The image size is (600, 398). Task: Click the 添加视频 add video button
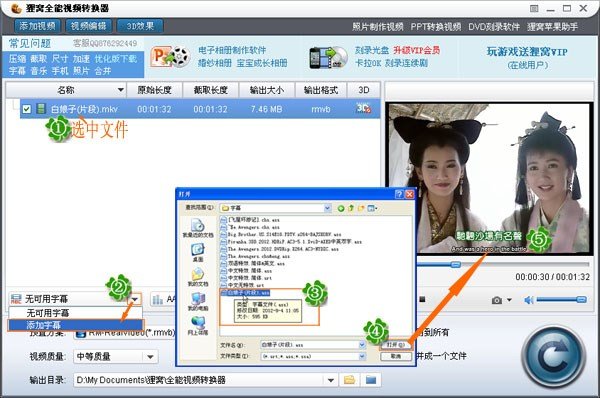(37, 26)
